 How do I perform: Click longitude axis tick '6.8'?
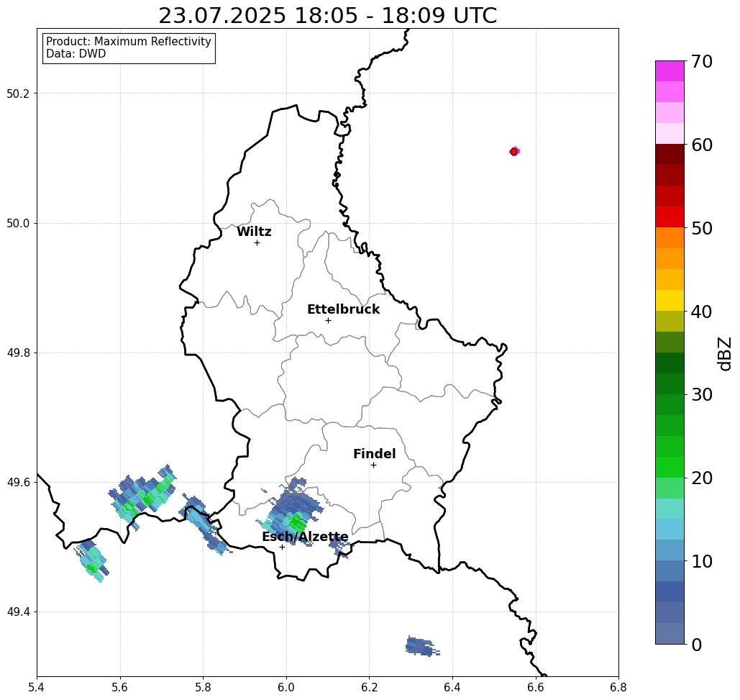coord(618,687)
